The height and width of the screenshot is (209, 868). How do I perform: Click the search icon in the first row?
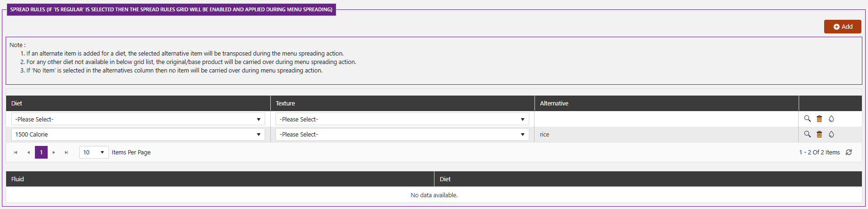807,119
